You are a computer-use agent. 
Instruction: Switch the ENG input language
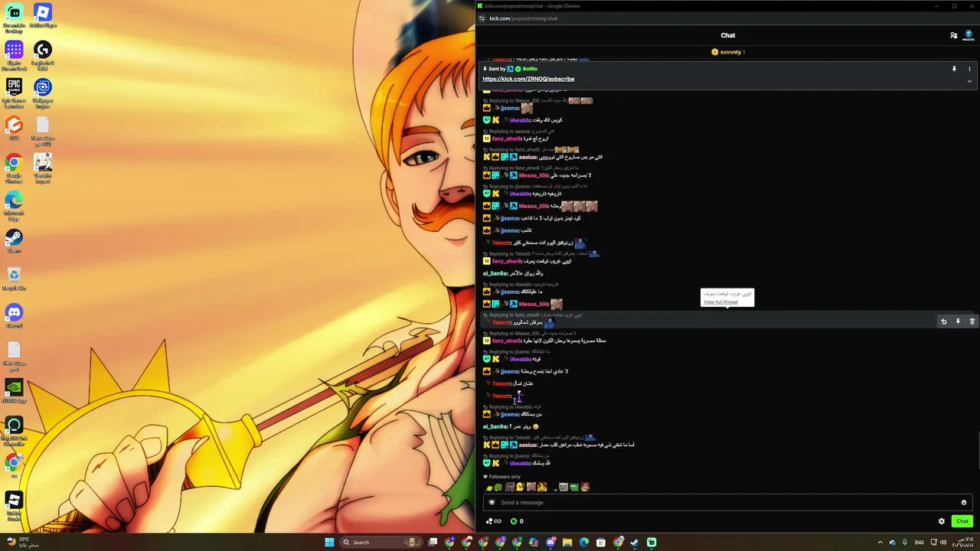coord(920,542)
